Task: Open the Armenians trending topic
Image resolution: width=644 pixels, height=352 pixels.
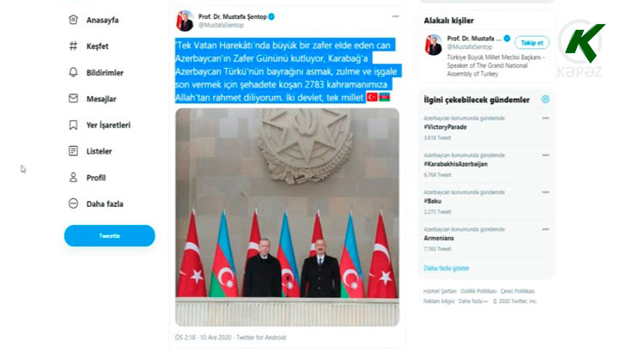Action: [x=439, y=238]
